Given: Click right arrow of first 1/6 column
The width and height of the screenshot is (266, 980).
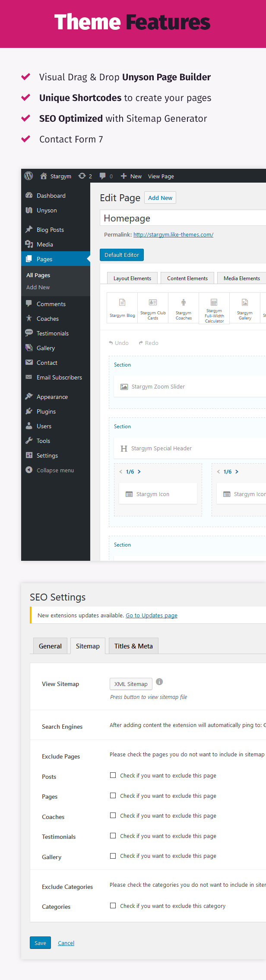Looking at the screenshot, I should pyautogui.click(x=139, y=472).
